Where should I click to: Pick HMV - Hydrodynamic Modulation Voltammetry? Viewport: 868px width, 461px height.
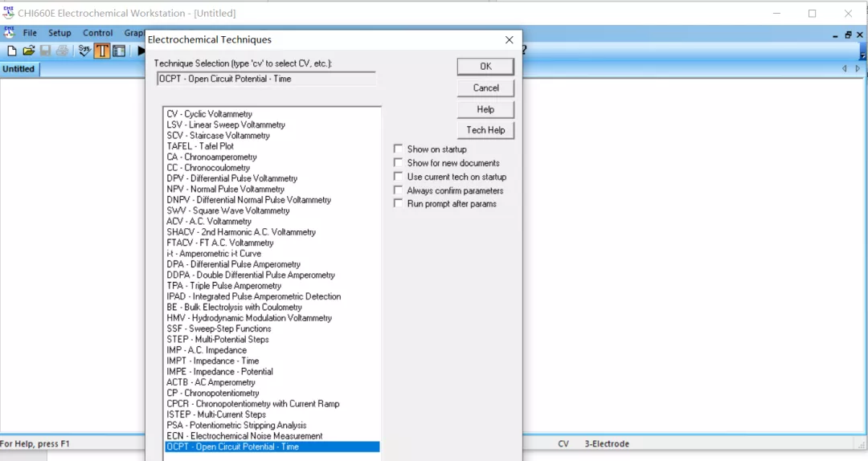coord(249,318)
